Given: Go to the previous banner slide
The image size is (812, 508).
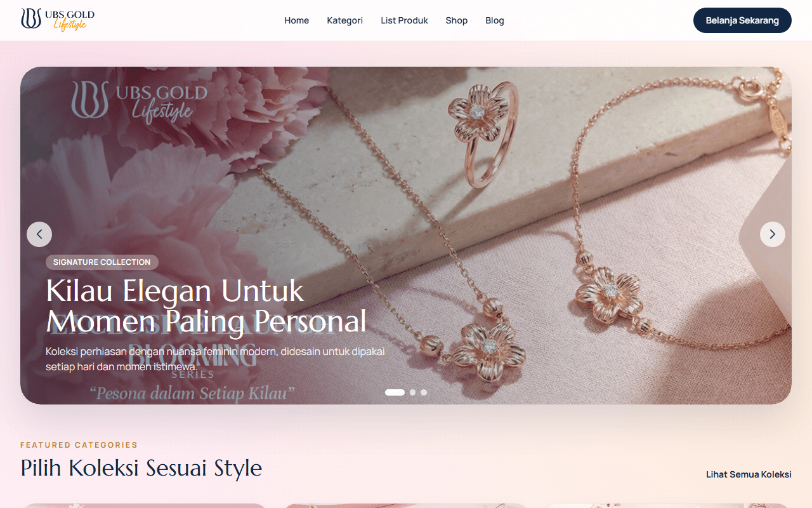Looking at the screenshot, I should (39, 234).
